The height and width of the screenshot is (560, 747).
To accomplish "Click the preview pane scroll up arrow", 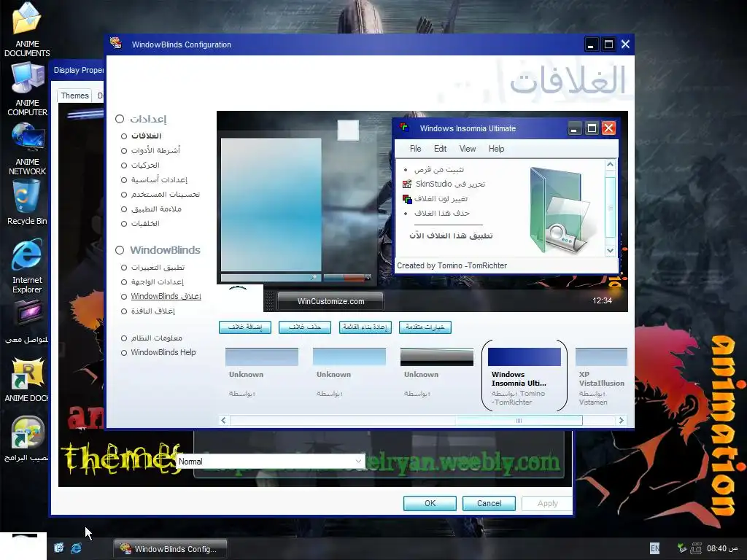I will click(611, 164).
